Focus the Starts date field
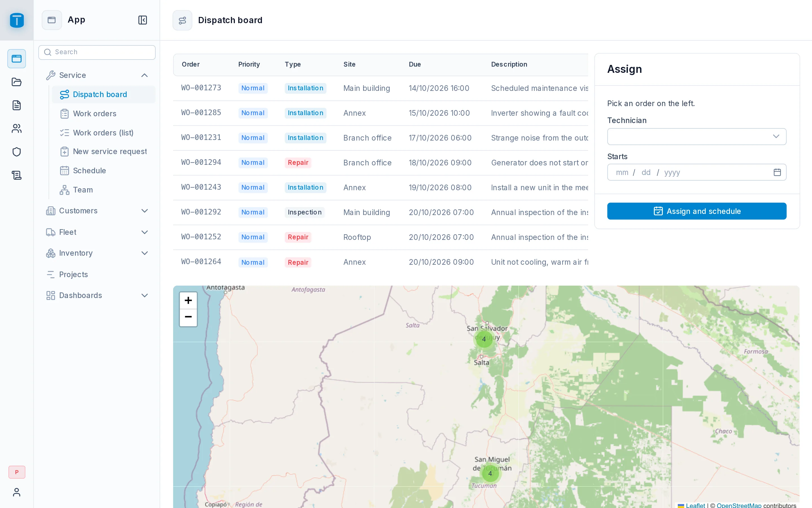Image resolution: width=812 pixels, height=508 pixels. 697,172
